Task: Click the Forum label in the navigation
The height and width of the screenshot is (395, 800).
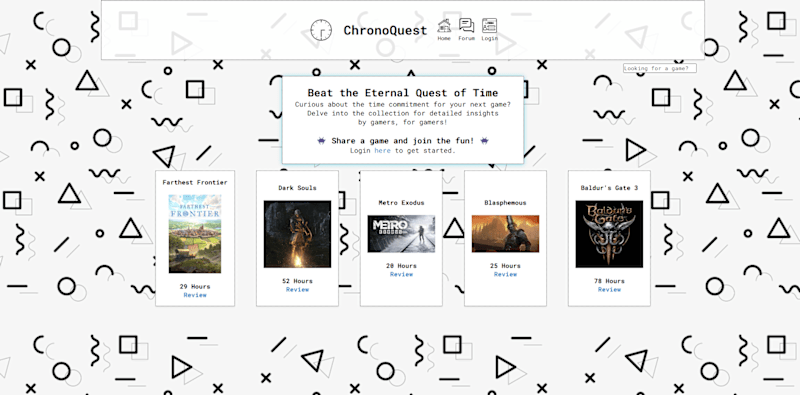Action: pos(466,38)
